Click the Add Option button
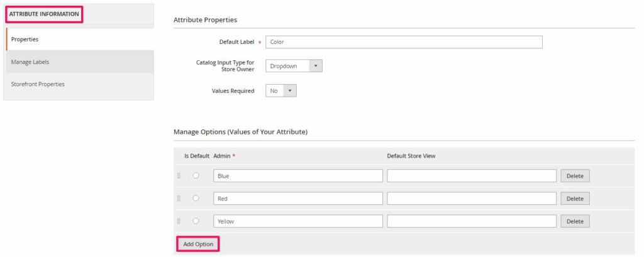This screenshot has height=257, width=644. (197, 244)
